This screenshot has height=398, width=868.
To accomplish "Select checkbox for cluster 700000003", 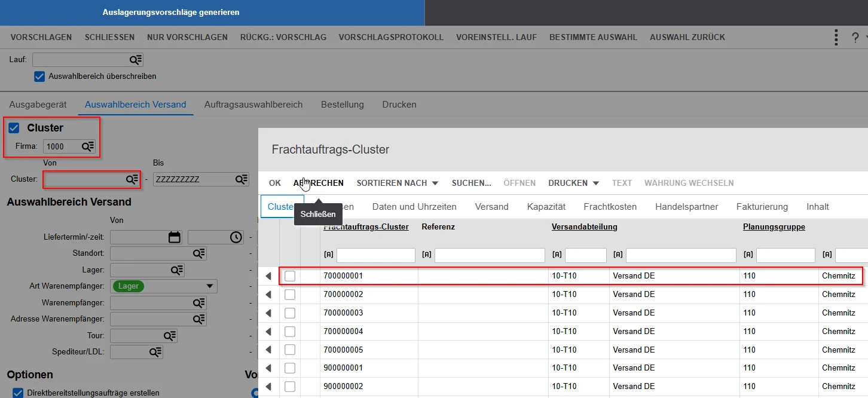I will click(290, 313).
